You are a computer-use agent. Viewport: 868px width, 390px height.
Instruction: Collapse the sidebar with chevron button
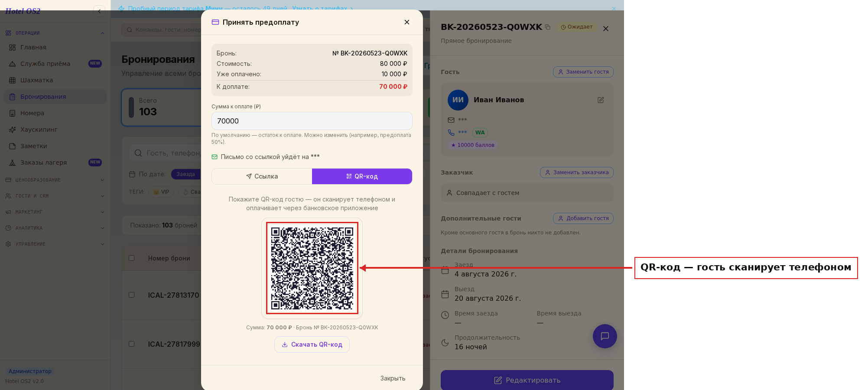[99, 11]
